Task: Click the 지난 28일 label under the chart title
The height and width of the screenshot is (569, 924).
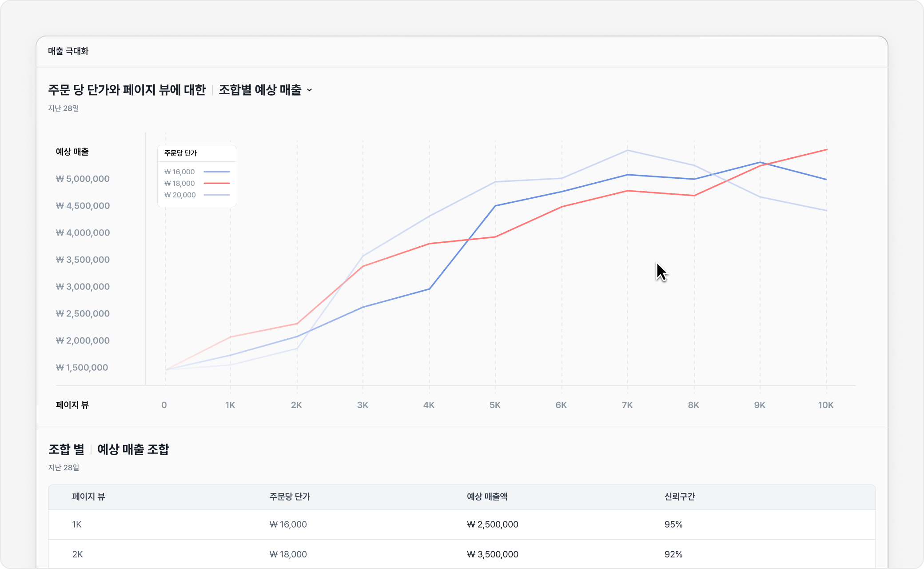Action: (x=64, y=108)
